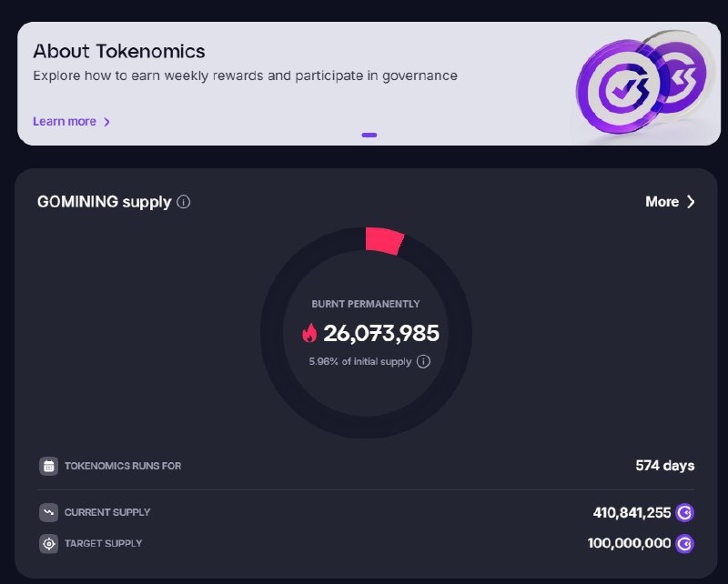The width and height of the screenshot is (728, 584).
Task: Click the 574 days value
Action: (x=665, y=466)
